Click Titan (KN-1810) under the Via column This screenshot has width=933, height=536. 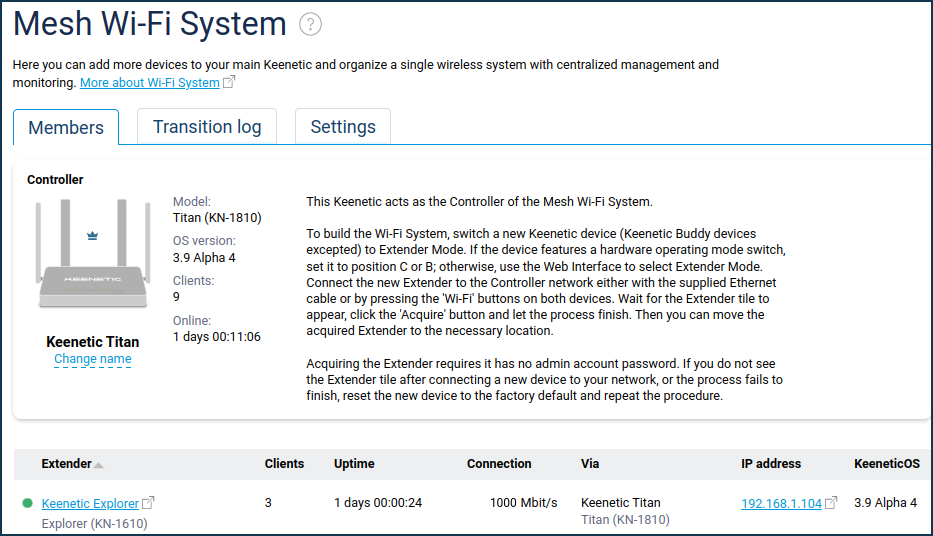[x=625, y=520]
